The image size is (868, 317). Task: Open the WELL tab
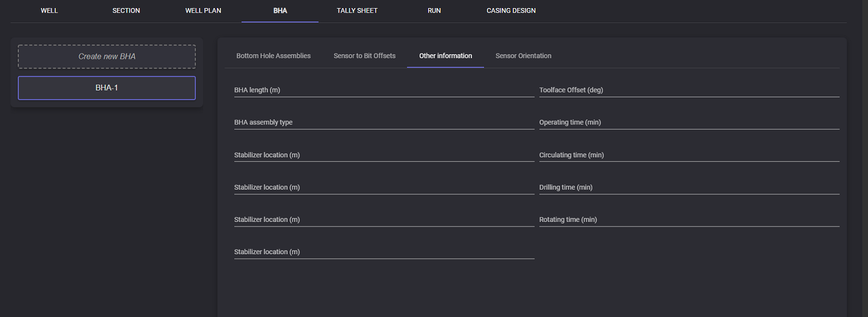pos(50,10)
